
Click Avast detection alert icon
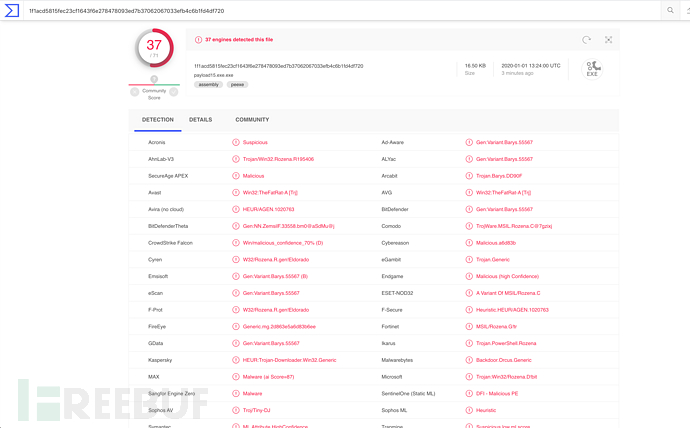(236, 192)
